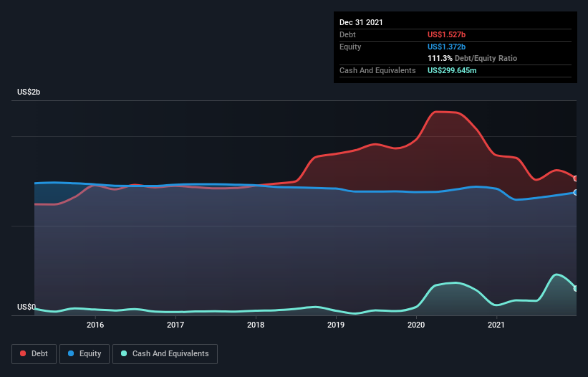Click the Cash And Equivalents tooltip label
Screen dimensions: 588x377
coord(377,70)
